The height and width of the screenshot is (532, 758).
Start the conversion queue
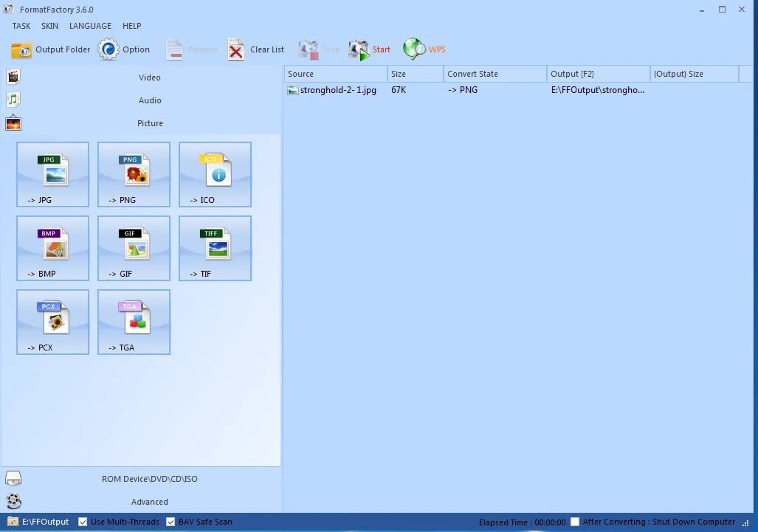pos(369,49)
